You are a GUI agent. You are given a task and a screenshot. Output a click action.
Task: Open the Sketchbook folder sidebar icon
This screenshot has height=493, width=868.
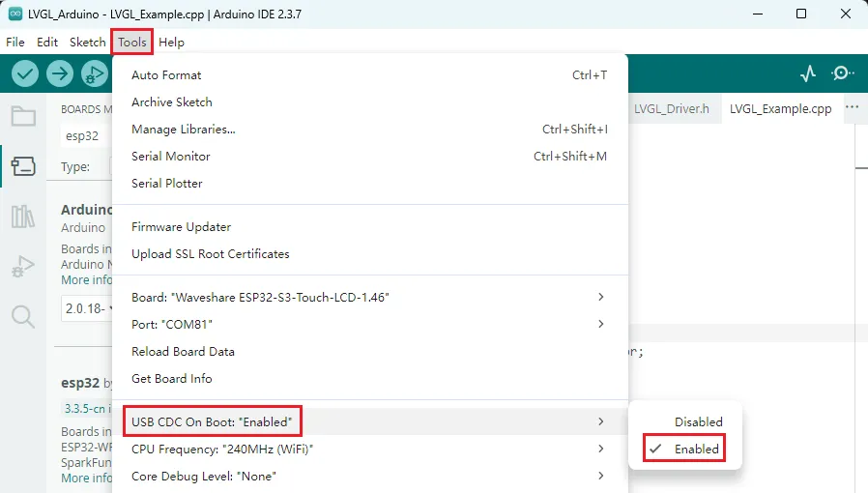pyautogui.click(x=23, y=116)
